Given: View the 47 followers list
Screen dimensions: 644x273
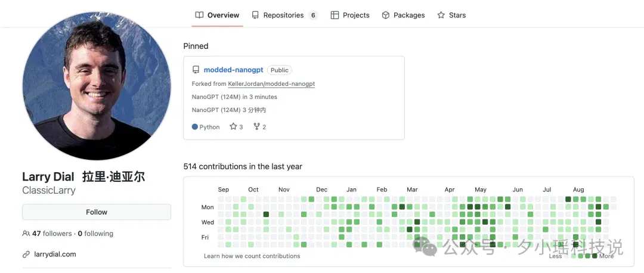Looking at the screenshot, I should (52, 234).
